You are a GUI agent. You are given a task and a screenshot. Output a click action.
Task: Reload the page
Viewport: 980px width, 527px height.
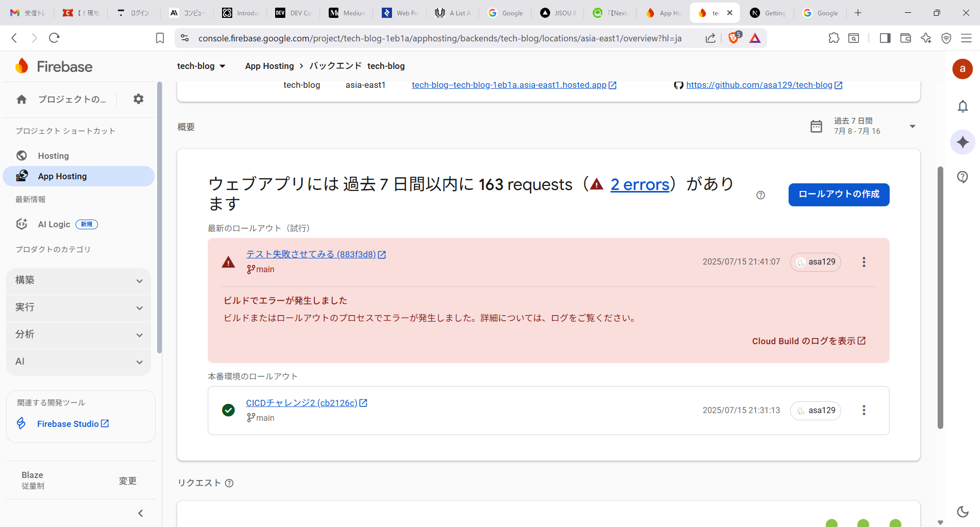(54, 38)
